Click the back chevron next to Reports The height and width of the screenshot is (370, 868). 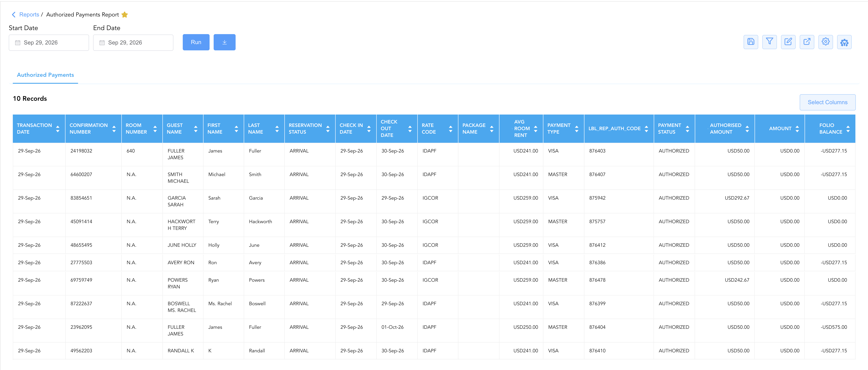13,14
